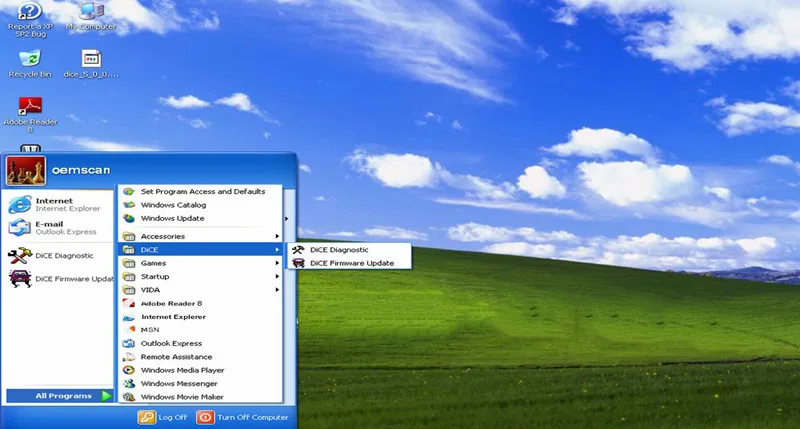Expand Startup submenu arrow
This screenshot has height=429, width=800.
tap(277, 276)
